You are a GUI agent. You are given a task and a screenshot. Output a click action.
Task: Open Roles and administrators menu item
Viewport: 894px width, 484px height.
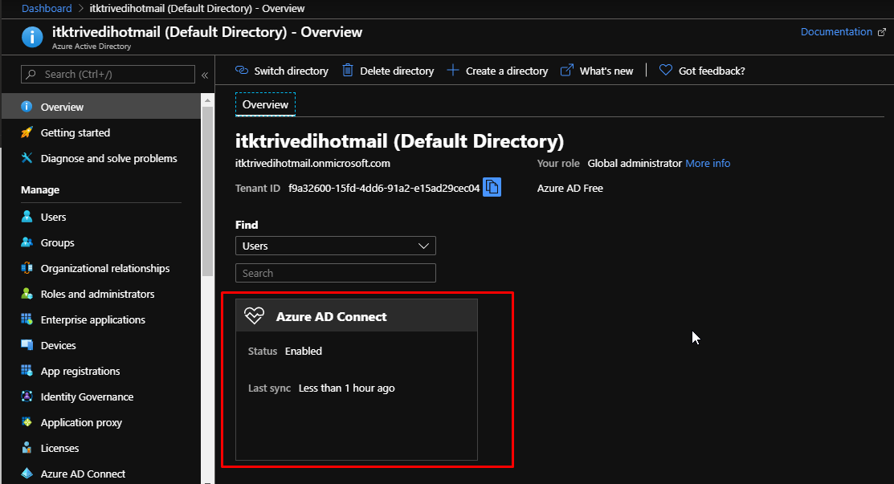click(97, 294)
